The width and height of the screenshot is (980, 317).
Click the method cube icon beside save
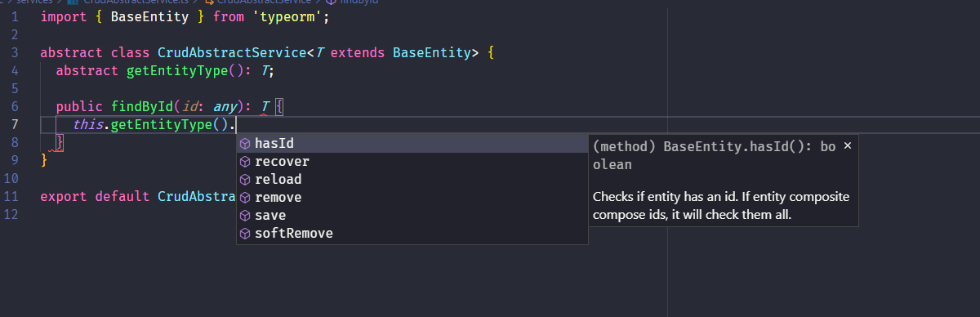click(245, 216)
